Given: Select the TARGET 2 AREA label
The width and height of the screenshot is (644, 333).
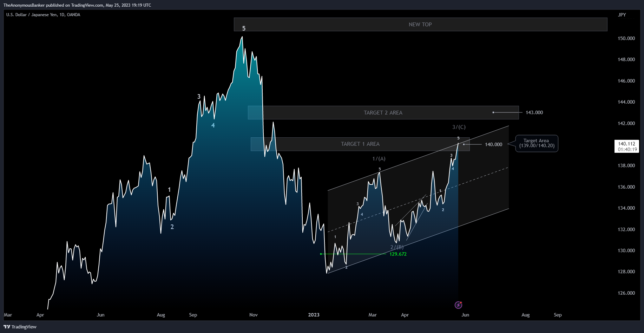Looking at the screenshot, I should [383, 113].
